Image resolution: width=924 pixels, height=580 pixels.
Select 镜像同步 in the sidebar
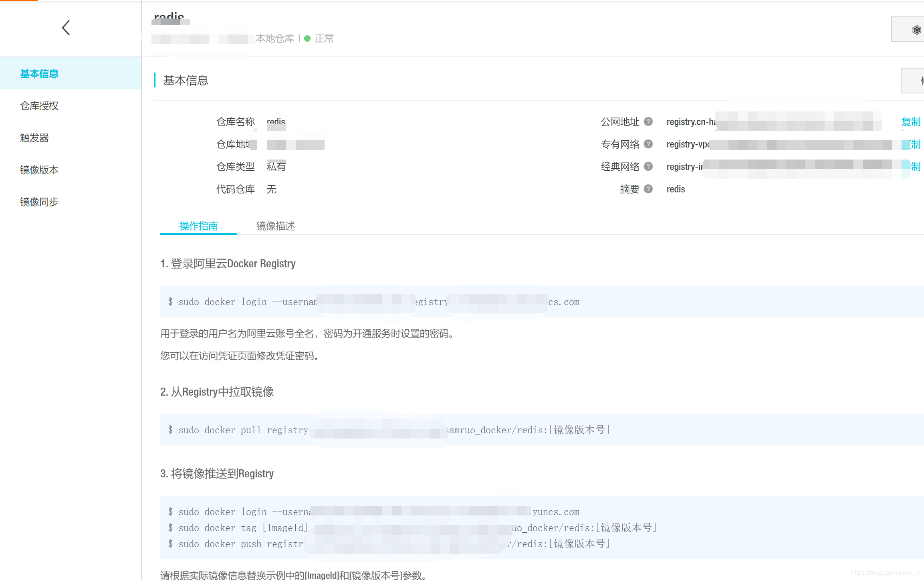(39, 202)
